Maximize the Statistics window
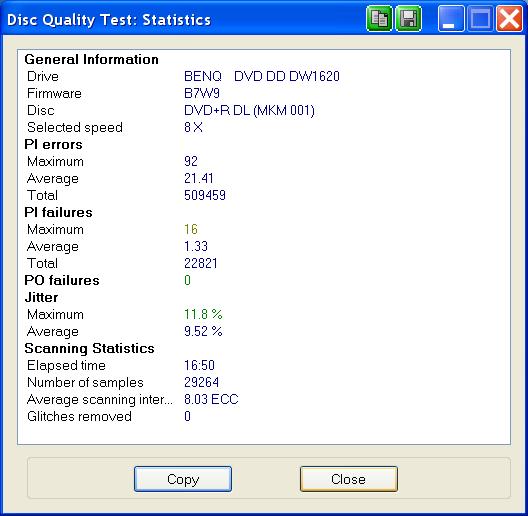 [480, 19]
